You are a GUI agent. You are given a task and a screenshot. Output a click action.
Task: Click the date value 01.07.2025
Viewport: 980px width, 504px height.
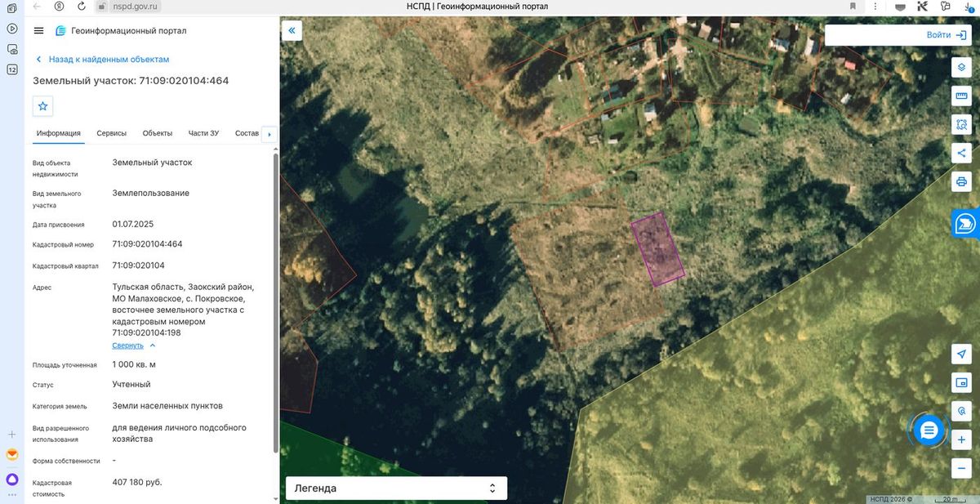tap(133, 224)
